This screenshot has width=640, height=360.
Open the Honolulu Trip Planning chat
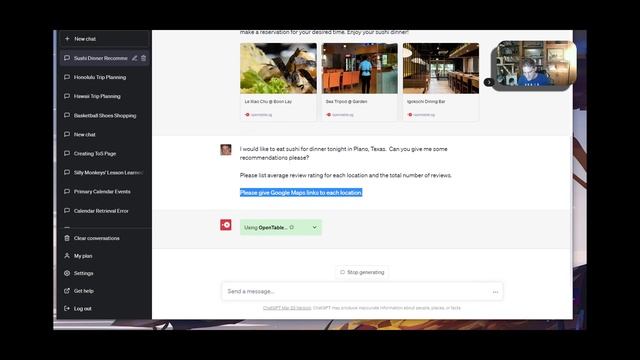click(x=104, y=77)
